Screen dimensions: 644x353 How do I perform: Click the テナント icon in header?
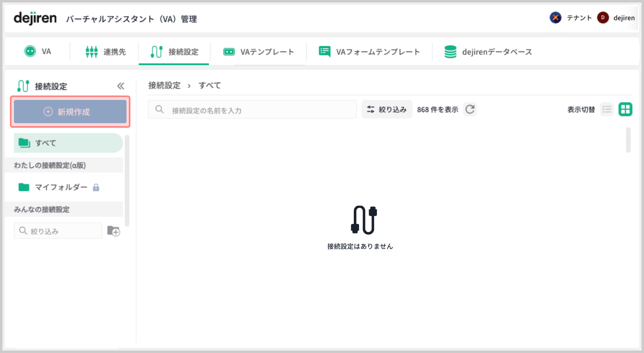point(555,18)
